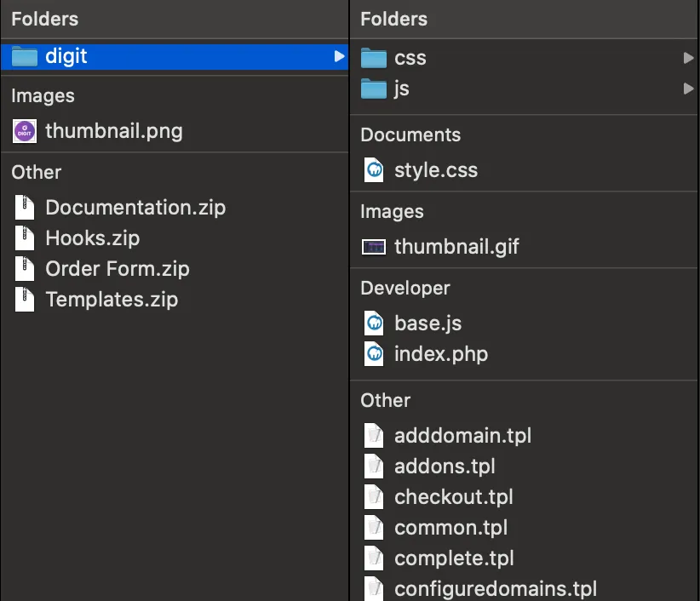This screenshot has height=601, width=700.
Task: Click the digit folder name
Action: coord(66,57)
